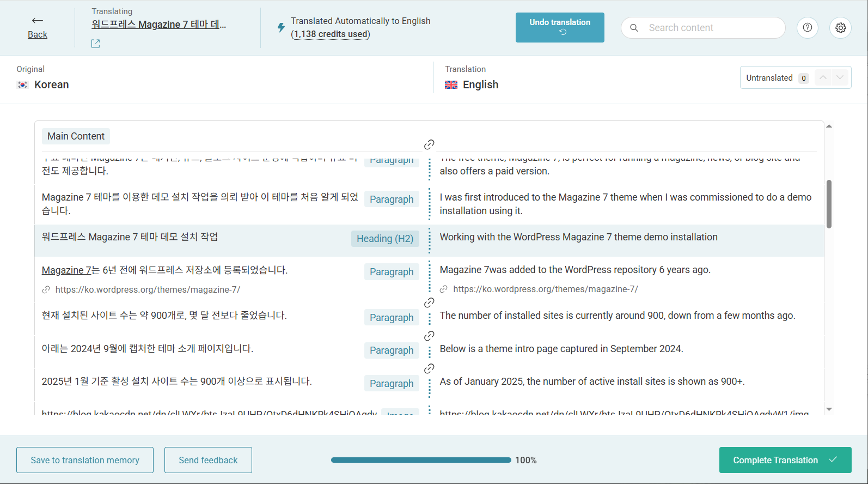Click the scrollbar down arrow
The image size is (868, 484).
pos(829,409)
